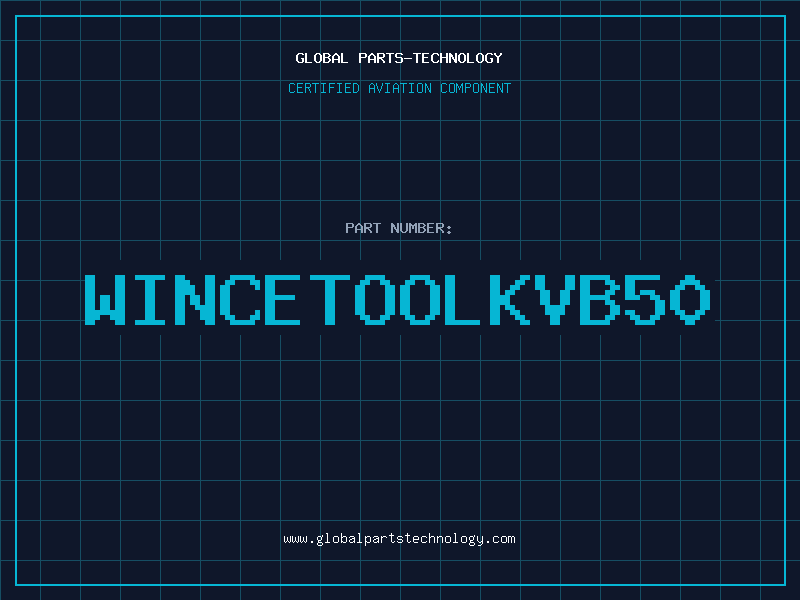Click the word CERTIFIED in the subtitle
Image resolution: width=800 pixels, height=600 pixels.
tap(324, 88)
